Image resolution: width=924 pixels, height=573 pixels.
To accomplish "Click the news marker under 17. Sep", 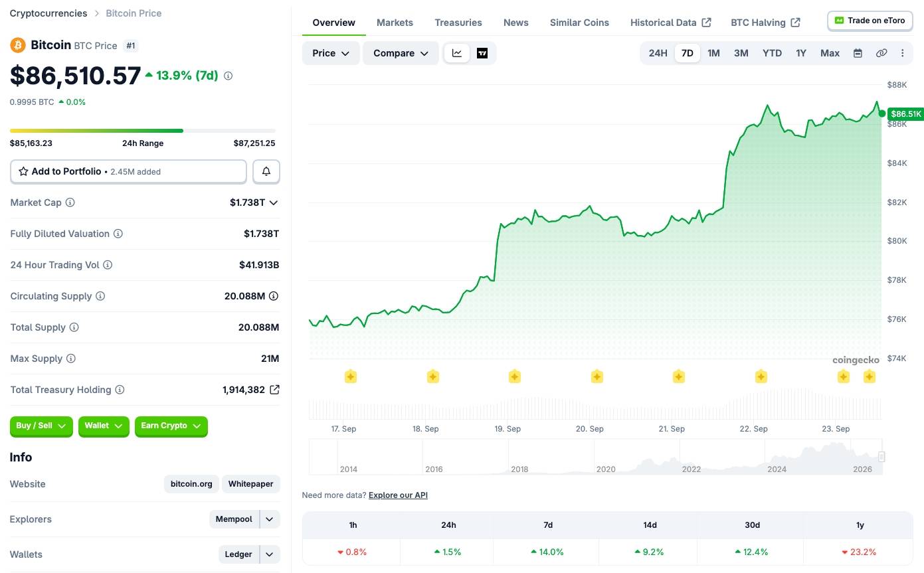I will 351,376.
